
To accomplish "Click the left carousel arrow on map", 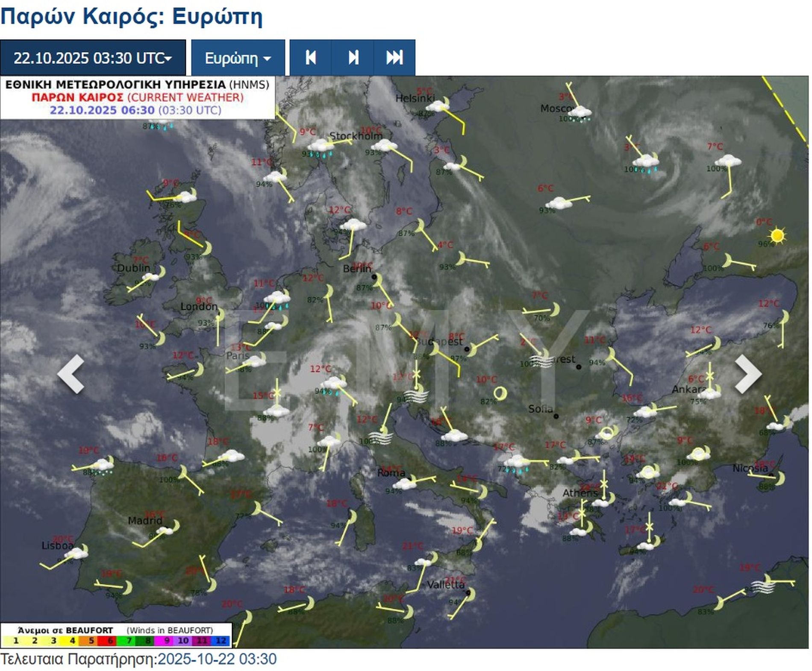I will pyautogui.click(x=71, y=374).
